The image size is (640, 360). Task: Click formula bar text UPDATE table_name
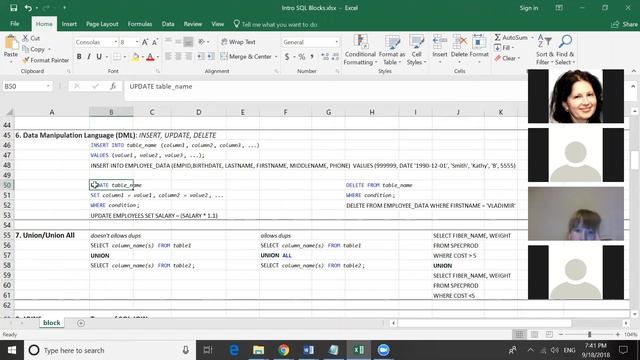pyautogui.click(x=161, y=87)
